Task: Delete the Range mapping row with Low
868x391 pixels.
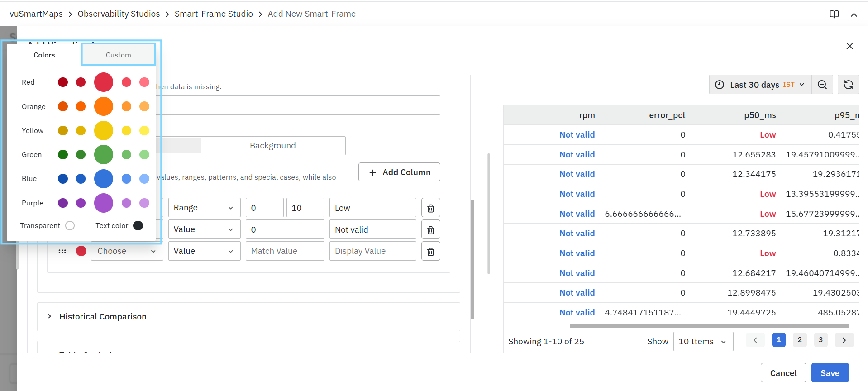Action: click(x=431, y=208)
